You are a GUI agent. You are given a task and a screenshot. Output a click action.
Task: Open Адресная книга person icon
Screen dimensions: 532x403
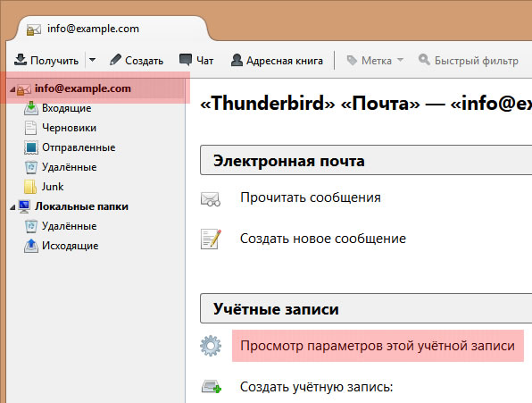pyautogui.click(x=237, y=60)
